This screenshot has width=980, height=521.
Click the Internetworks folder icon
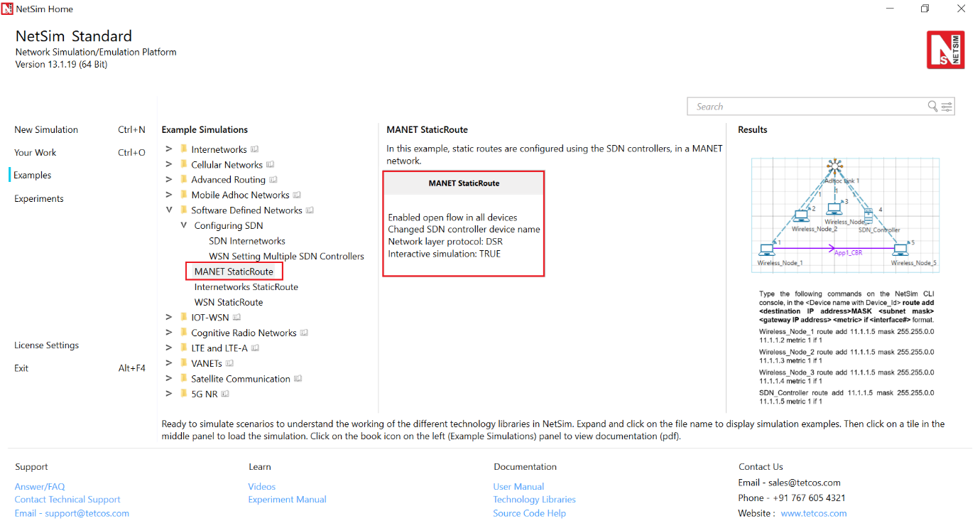(x=184, y=149)
